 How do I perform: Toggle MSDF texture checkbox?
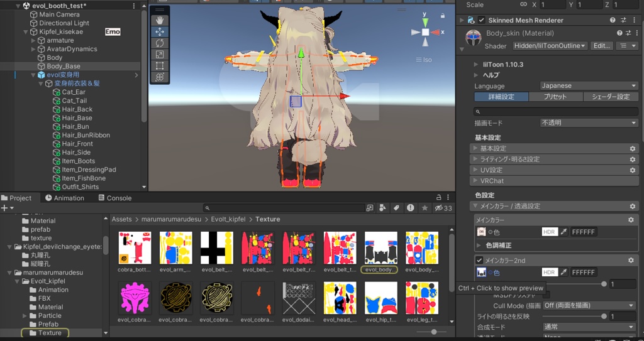(547, 295)
